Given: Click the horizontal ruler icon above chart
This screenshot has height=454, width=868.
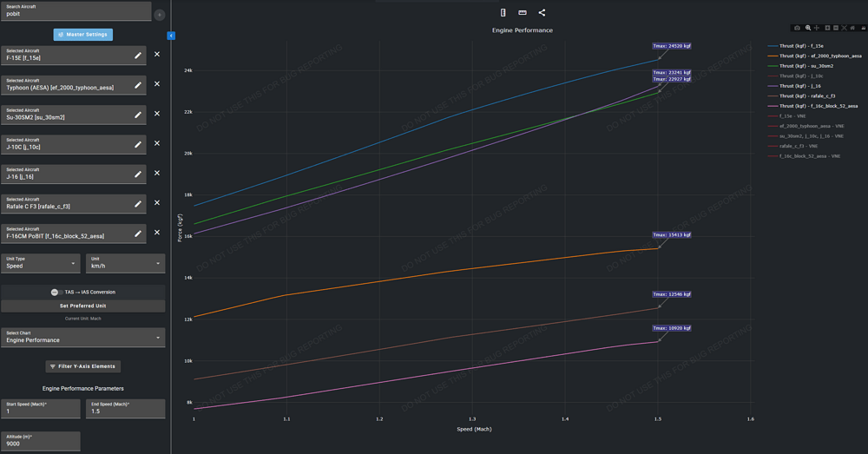Looking at the screenshot, I should click(522, 12).
